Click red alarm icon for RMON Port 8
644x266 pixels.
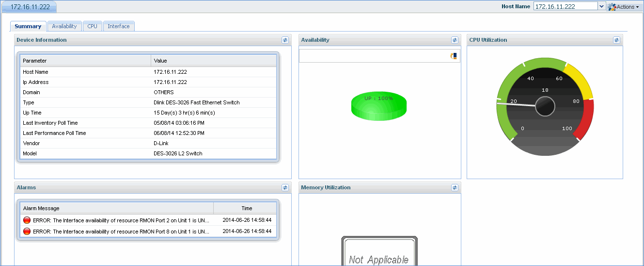(27, 232)
